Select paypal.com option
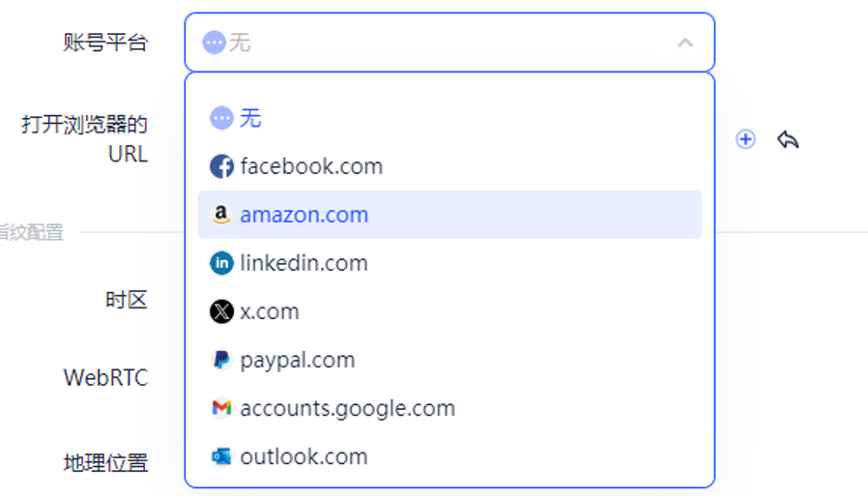 [449, 360]
